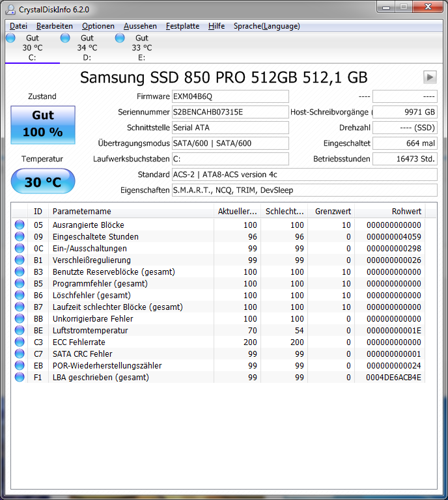Image resolution: width=448 pixels, height=500 pixels.
Task: Click status orb of Eingeschaltete Stunden row
Action: pos(20,236)
